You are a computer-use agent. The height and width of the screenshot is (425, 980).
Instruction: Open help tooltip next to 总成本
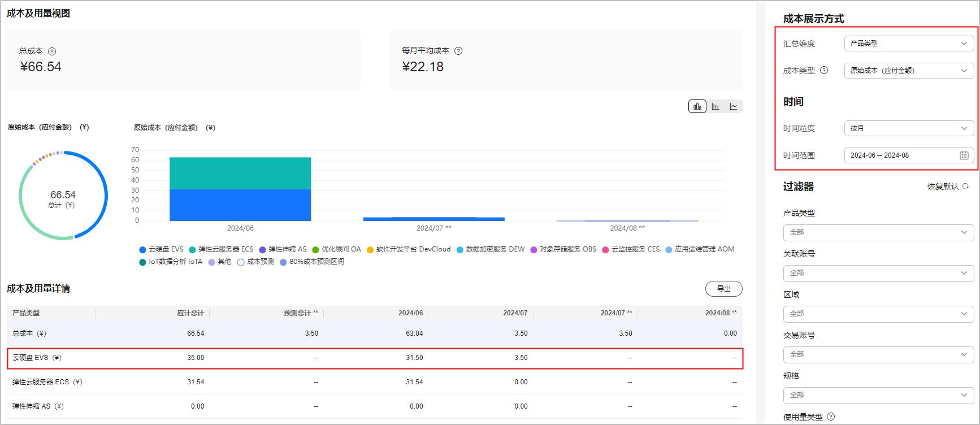[x=52, y=51]
